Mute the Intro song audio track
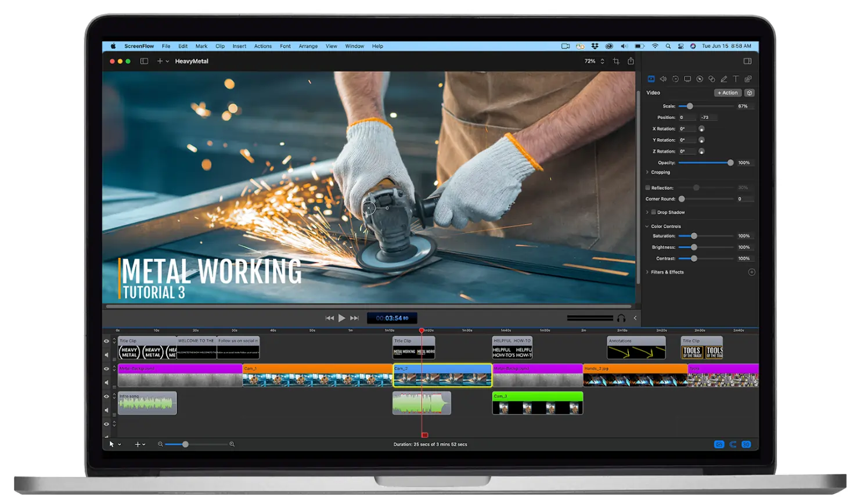 [x=107, y=409]
